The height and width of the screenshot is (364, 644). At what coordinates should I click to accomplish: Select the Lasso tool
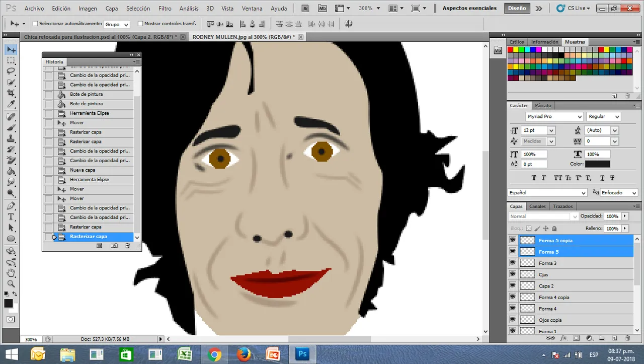click(11, 71)
